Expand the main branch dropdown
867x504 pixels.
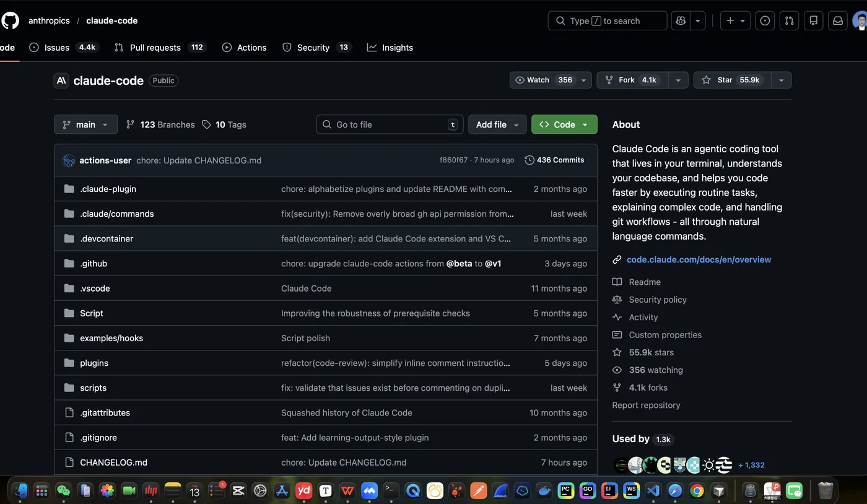(x=85, y=124)
